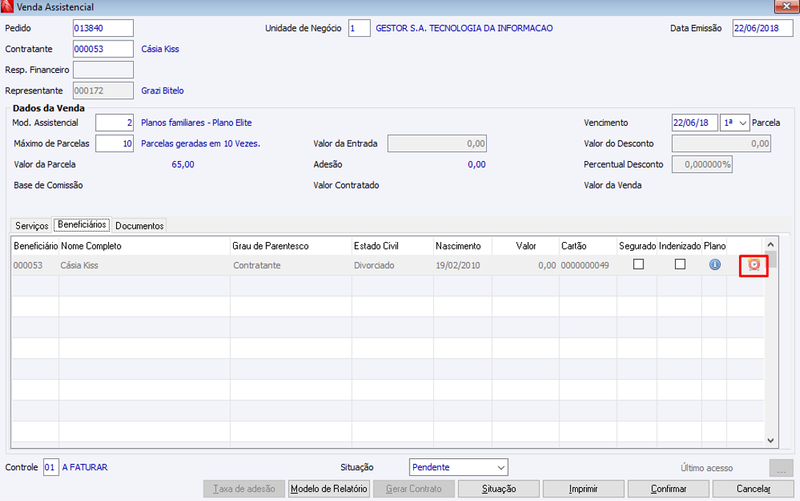The height and width of the screenshot is (501, 800).
Task: Click the GESTOR S.A. TECNOLOGIA DA INFORMACAO text
Action: [x=464, y=28]
